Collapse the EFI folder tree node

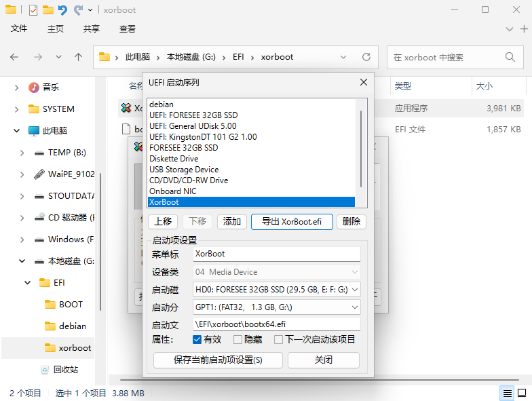[27, 282]
